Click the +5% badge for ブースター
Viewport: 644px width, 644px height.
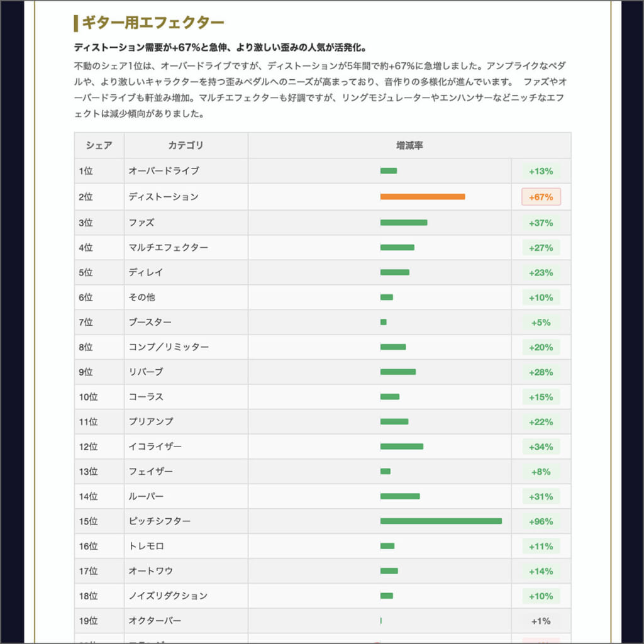tap(541, 321)
